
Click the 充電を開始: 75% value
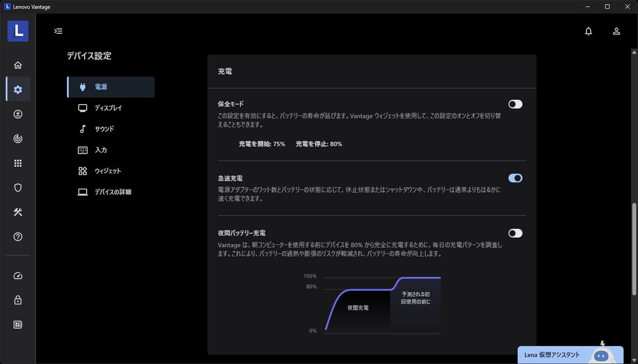click(x=262, y=144)
